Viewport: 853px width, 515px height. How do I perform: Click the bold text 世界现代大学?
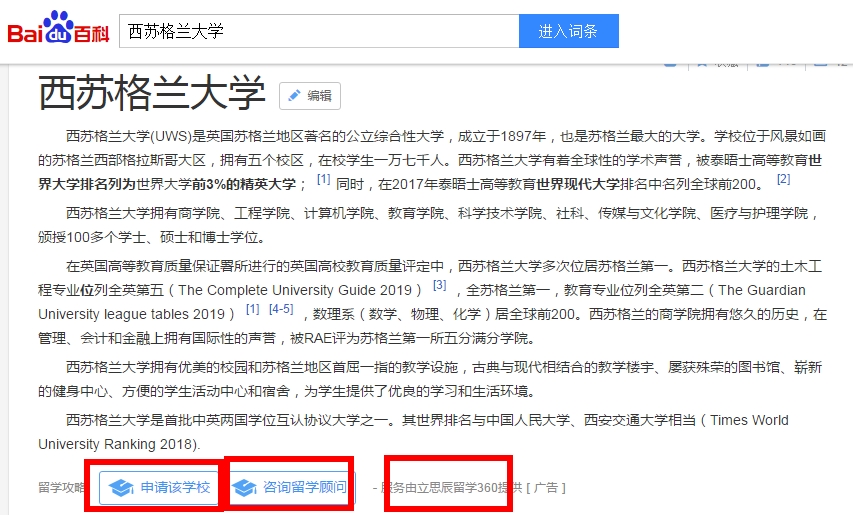(x=578, y=184)
